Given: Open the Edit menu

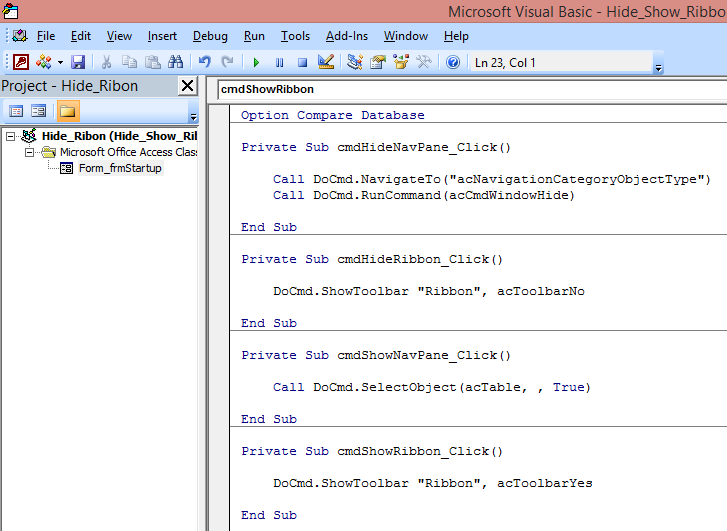Looking at the screenshot, I should tap(81, 36).
